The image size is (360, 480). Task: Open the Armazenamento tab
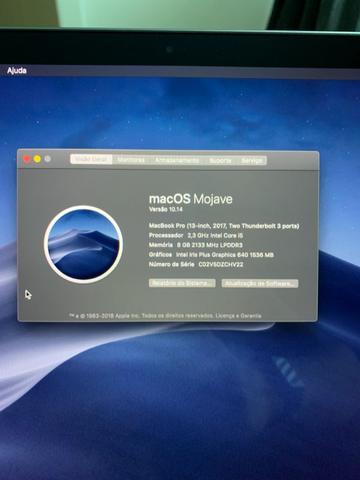[177, 160]
